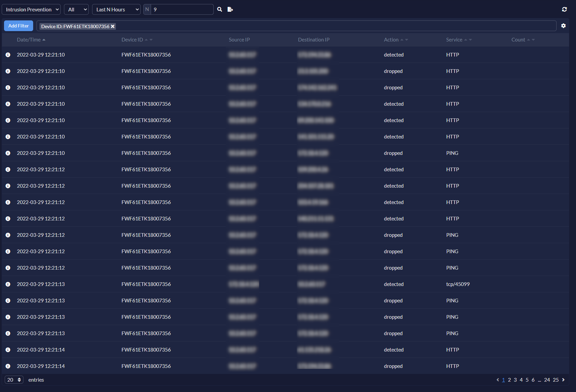Open info for the 12:21:10 PING entry

pos(8,153)
